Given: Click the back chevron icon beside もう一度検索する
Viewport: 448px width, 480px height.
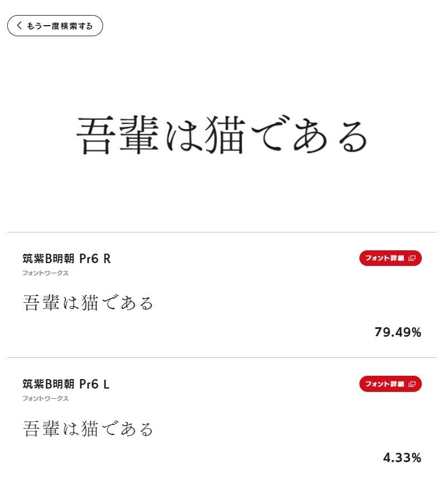Looking at the screenshot, I should tap(20, 26).
